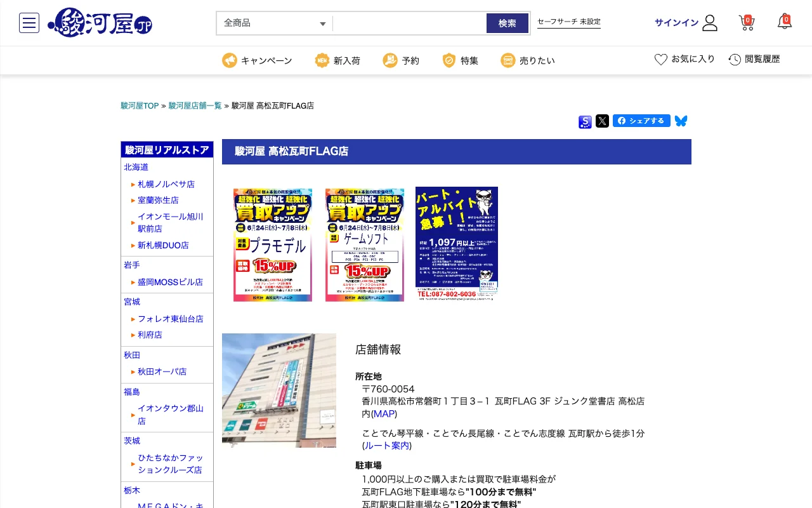Select 室蘭弥生店 in sidebar
Viewport: 812px width, 508px height.
pos(159,200)
